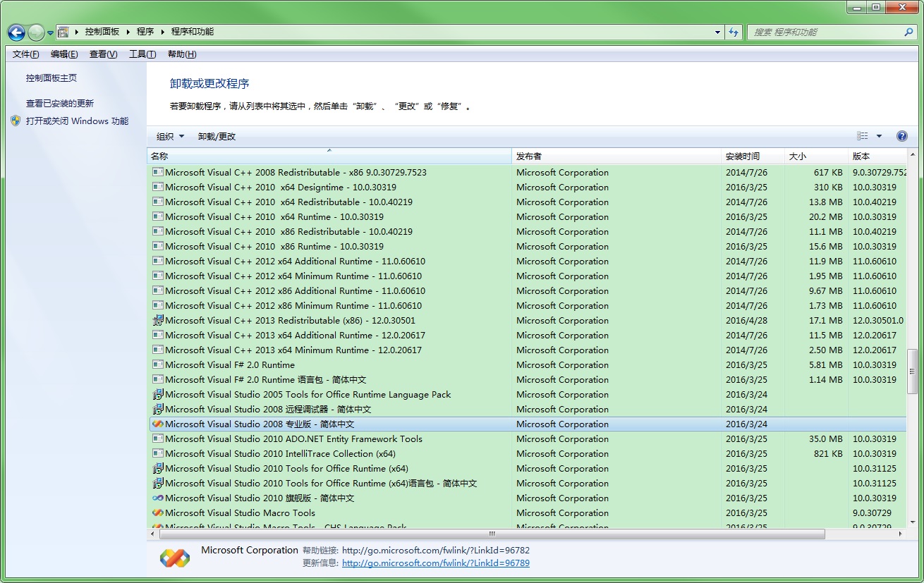Image resolution: width=924 pixels, height=583 pixels.
Task: Click icon of Visual C++ 2013 Redistributable (x86)
Action: click(158, 320)
